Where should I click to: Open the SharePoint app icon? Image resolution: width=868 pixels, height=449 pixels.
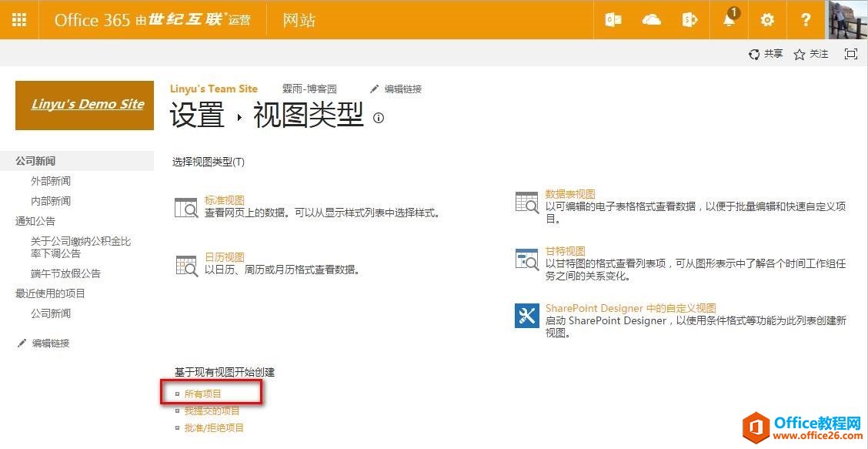tap(689, 20)
